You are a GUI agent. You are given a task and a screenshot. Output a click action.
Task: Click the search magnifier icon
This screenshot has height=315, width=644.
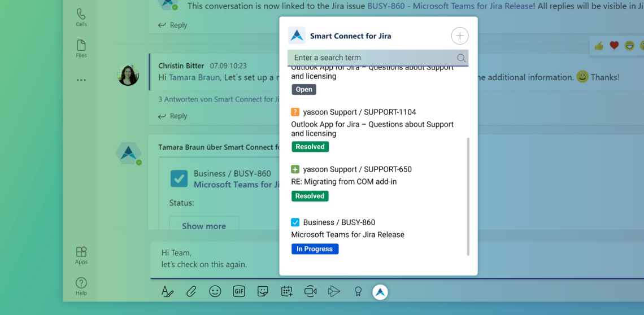click(461, 58)
